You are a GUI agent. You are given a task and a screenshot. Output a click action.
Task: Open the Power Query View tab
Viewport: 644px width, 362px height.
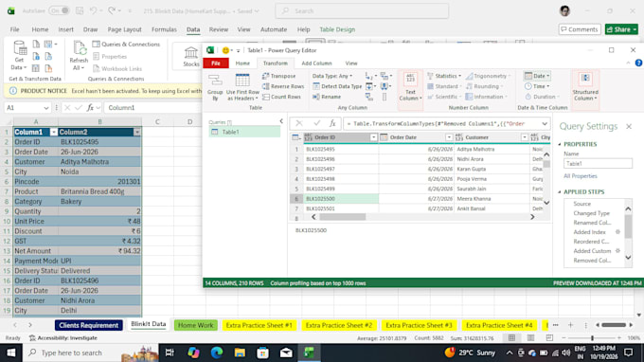(351, 63)
